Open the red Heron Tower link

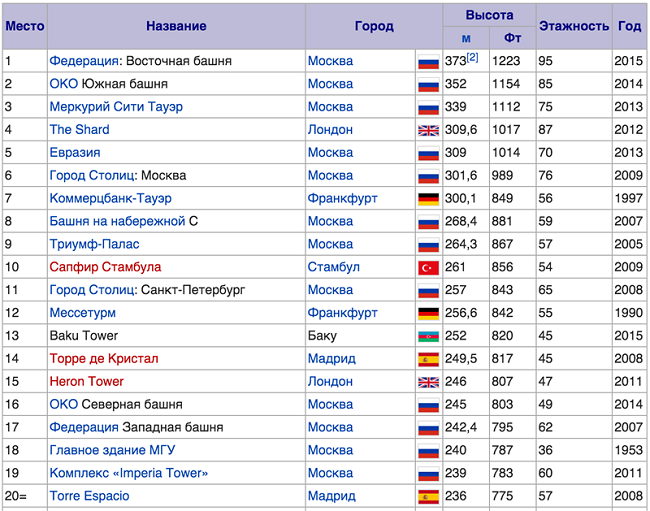coord(87,381)
